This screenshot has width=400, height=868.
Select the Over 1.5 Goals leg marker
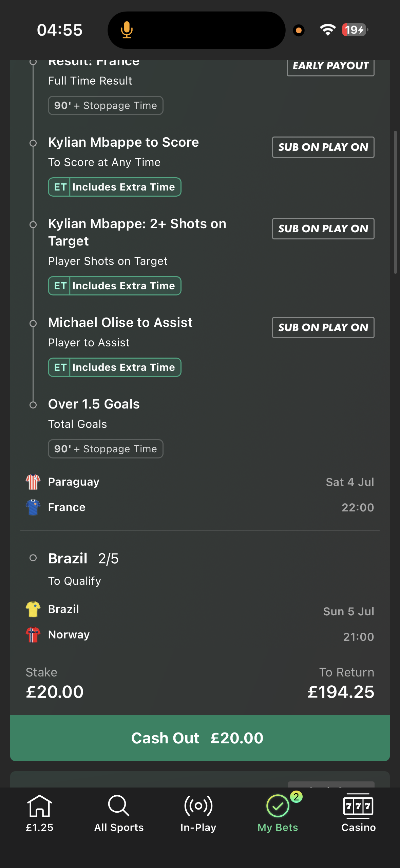coord(33,405)
